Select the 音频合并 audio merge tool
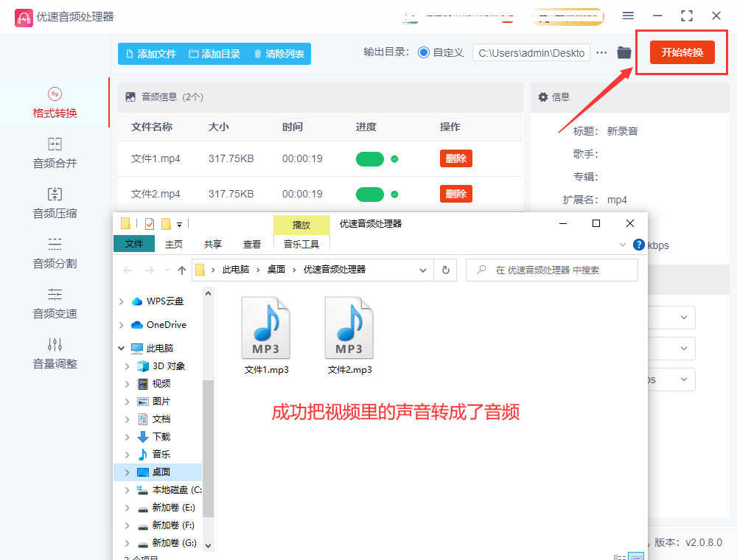This screenshot has width=737, height=560. coord(55,153)
